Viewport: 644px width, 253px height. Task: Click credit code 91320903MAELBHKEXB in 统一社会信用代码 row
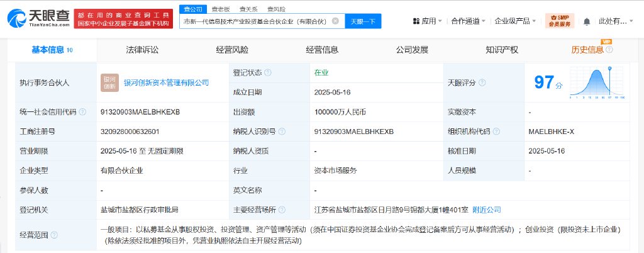point(140,112)
